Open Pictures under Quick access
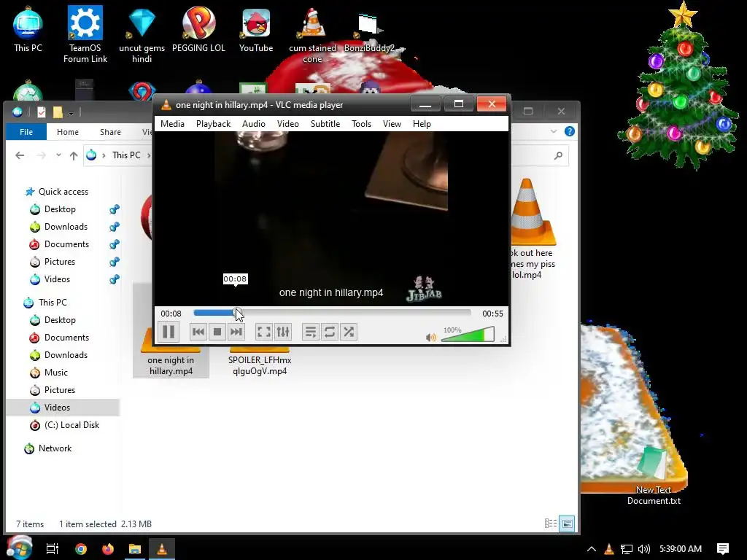 pyautogui.click(x=60, y=262)
